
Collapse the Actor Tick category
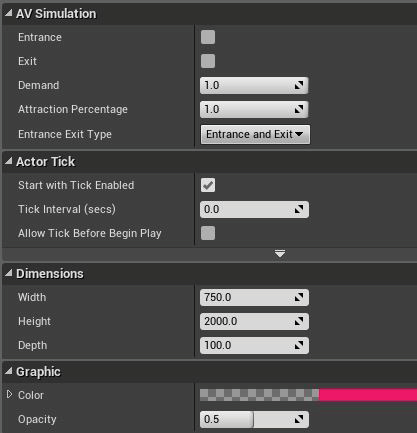click(x=9, y=161)
